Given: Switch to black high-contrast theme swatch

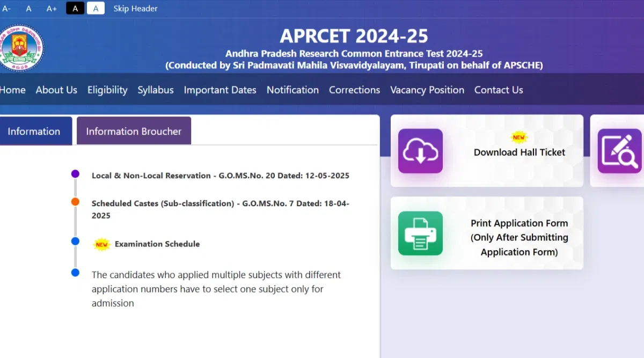Looking at the screenshot, I should [75, 9].
